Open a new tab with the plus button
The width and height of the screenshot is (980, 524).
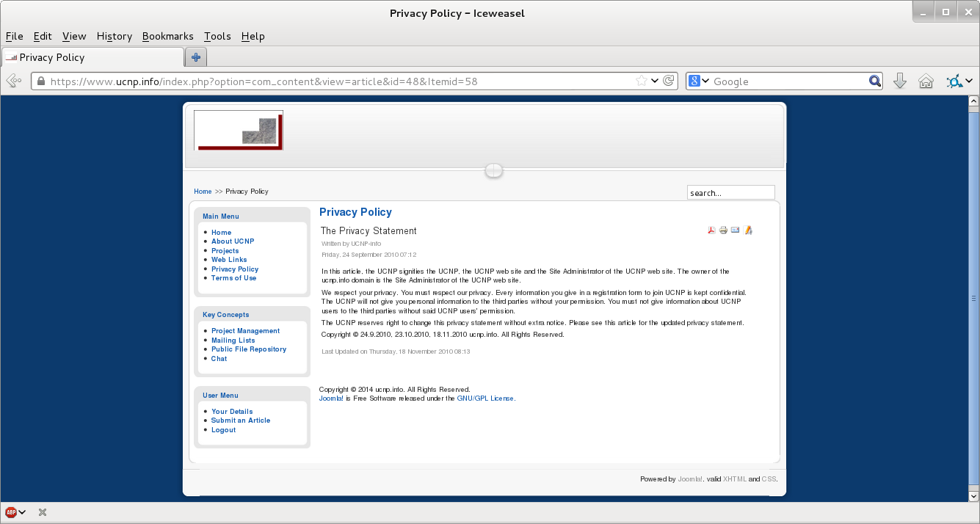point(196,57)
